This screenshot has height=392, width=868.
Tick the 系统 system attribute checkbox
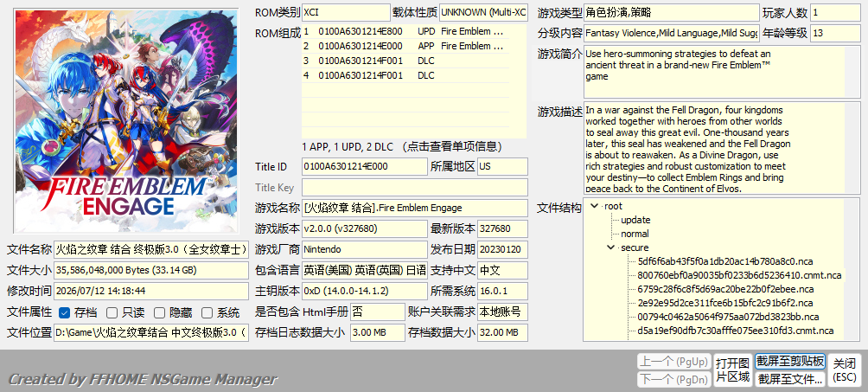click(207, 312)
